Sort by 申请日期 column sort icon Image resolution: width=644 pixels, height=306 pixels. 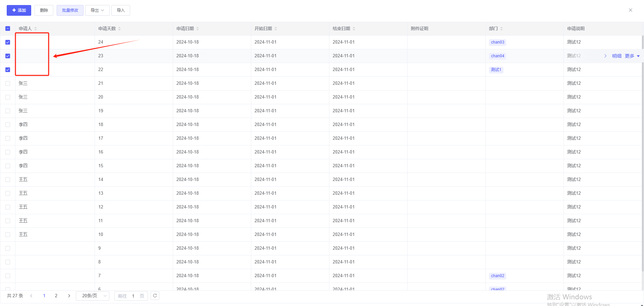198,29
